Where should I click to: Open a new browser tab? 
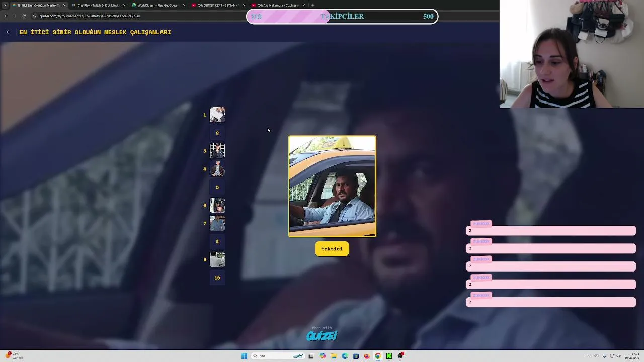pos(313,5)
